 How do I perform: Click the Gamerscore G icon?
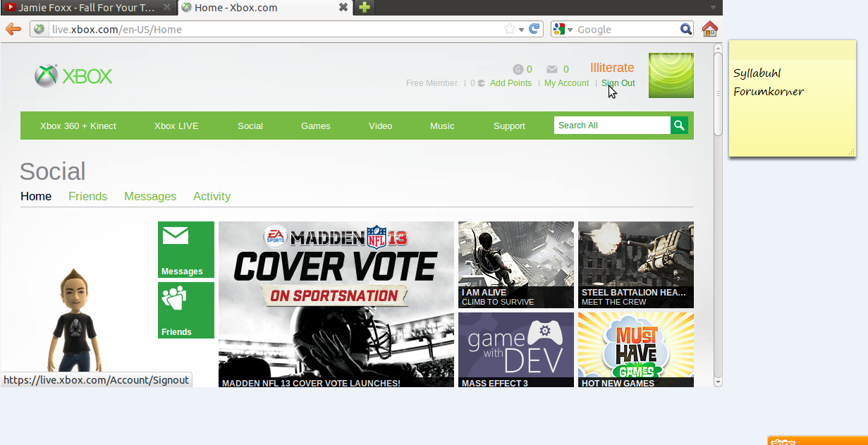[518, 69]
